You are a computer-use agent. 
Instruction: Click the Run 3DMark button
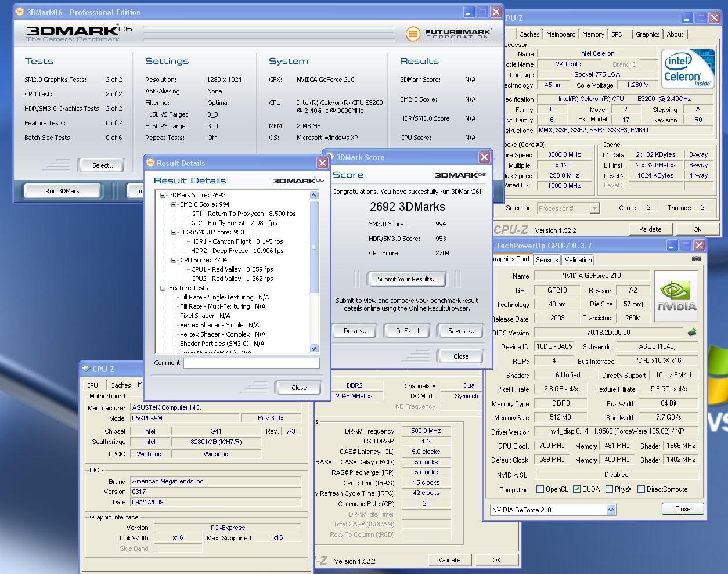click(x=62, y=191)
